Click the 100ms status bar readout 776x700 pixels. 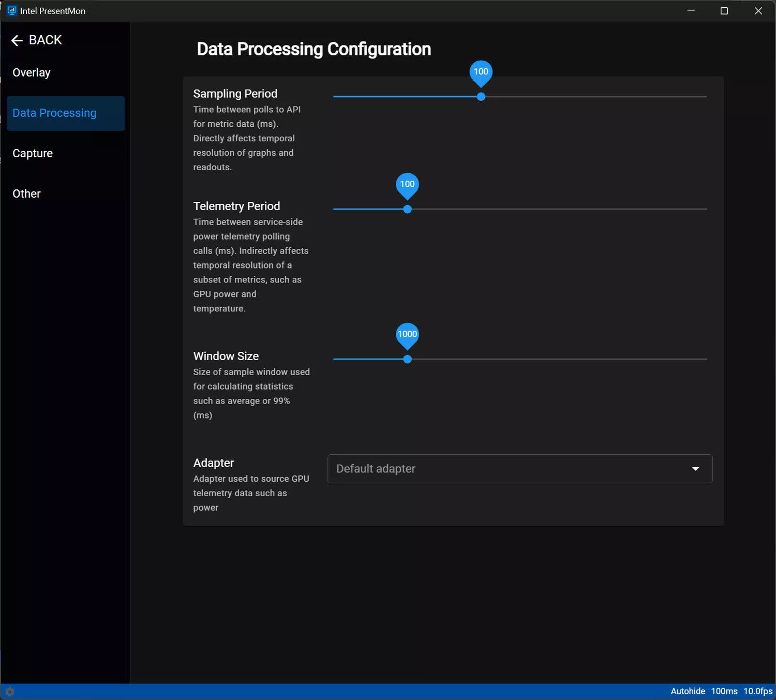(724, 691)
